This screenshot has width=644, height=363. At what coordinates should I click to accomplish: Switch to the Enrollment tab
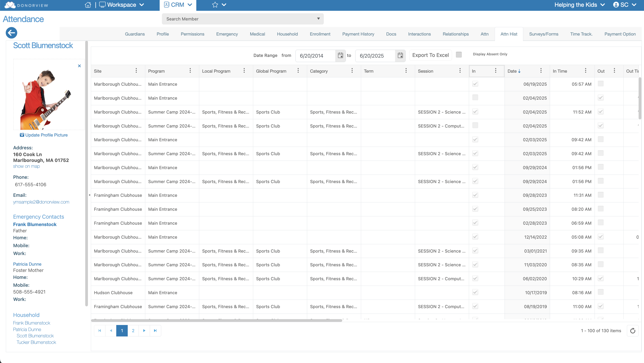pyautogui.click(x=320, y=34)
